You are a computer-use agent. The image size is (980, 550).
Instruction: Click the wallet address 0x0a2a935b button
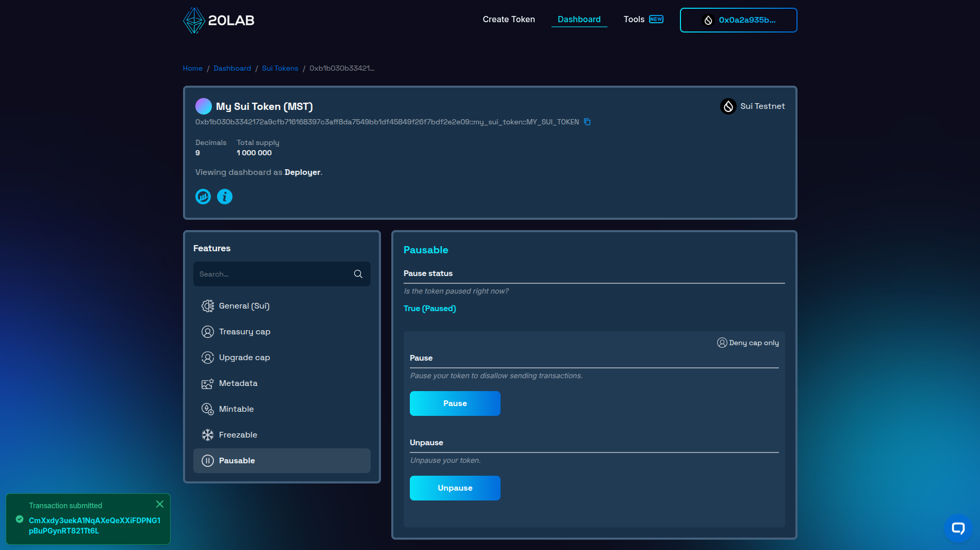coord(738,20)
